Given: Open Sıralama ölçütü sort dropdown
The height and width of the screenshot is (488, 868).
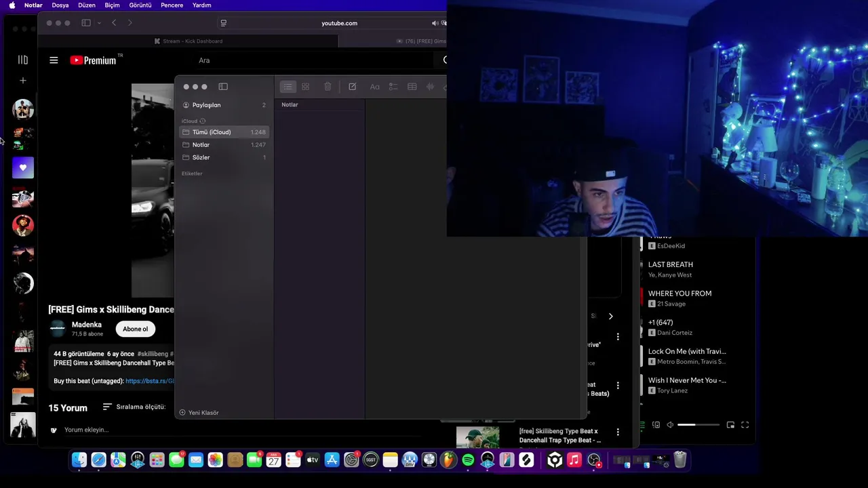Looking at the screenshot, I should (x=134, y=407).
